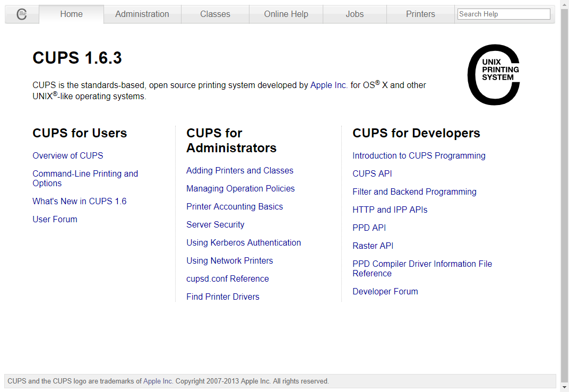Open Printer Accounting Basics link
Image resolution: width=569 pixels, height=392 pixels.
click(235, 207)
